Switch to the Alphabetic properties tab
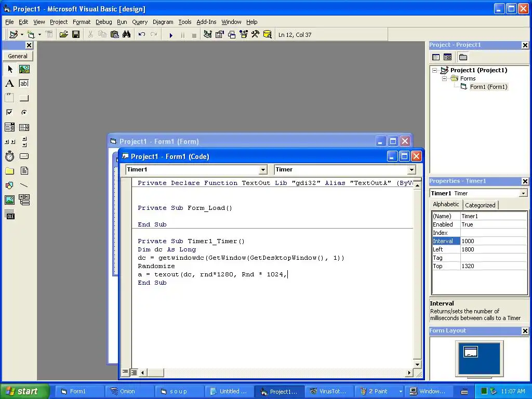 [445, 204]
